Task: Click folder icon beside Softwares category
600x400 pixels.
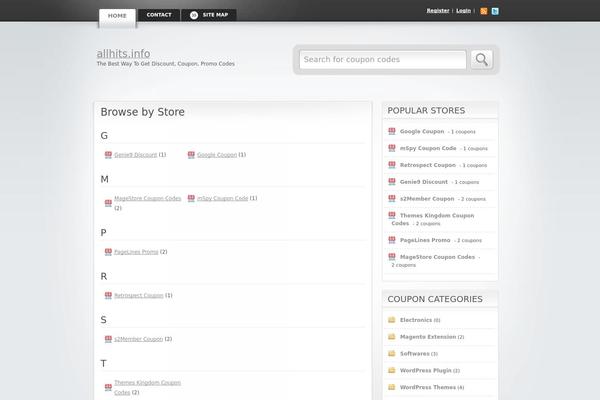Action: pos(391,353)
